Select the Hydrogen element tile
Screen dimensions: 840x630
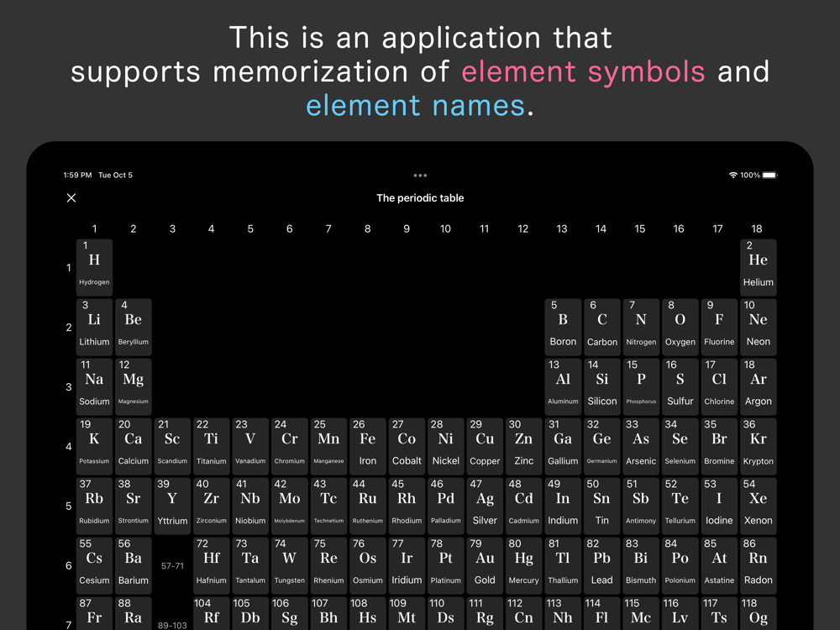click(x=94, y=267)
